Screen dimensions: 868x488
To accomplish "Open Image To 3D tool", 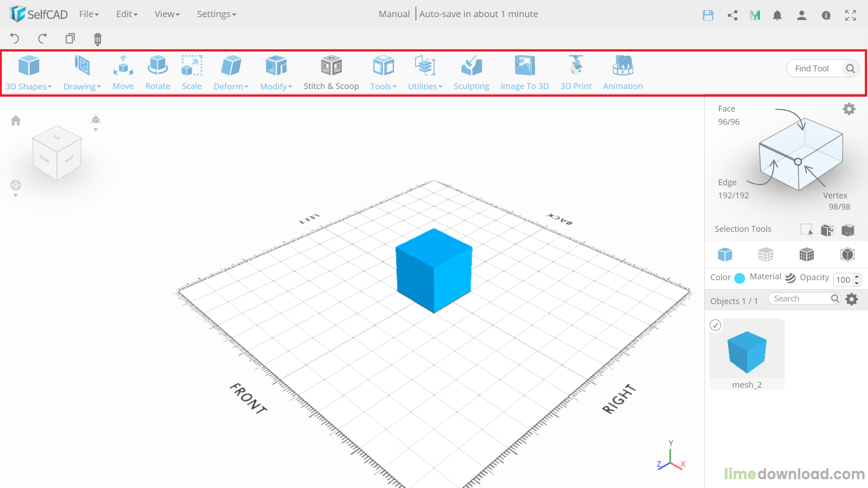I will (x=524, y=73).
